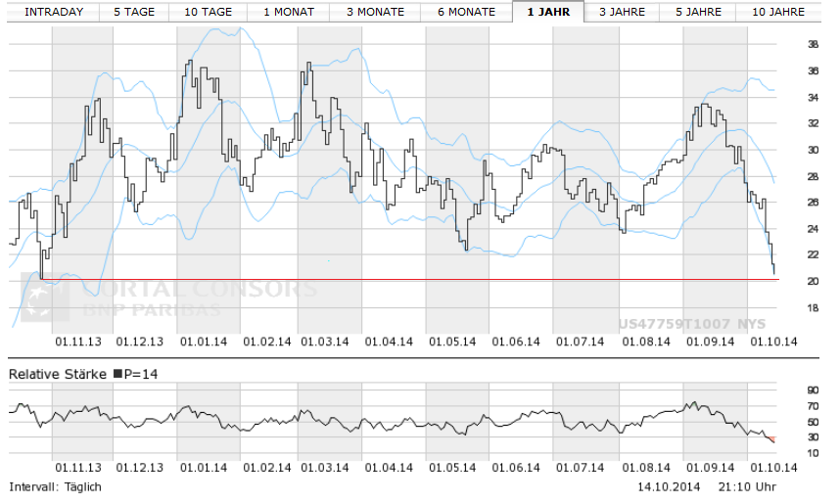This screenshot has width=840, height=504.
Task: Click the red RSI oversold marker
Action: click(x=772, y=439)
